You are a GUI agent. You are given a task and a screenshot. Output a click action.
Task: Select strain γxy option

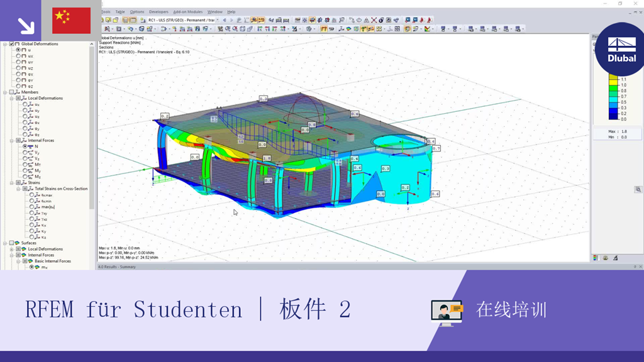click(x=31, y=213)
